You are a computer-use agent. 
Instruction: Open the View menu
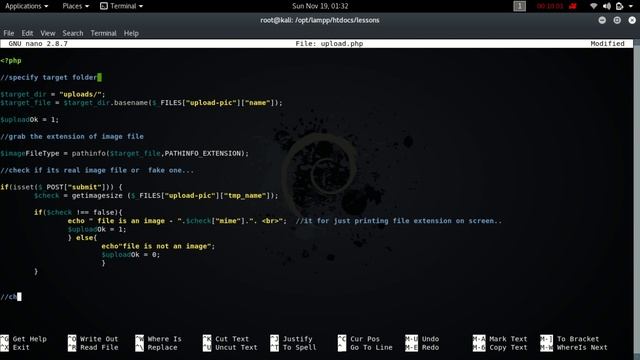(48, 33)
